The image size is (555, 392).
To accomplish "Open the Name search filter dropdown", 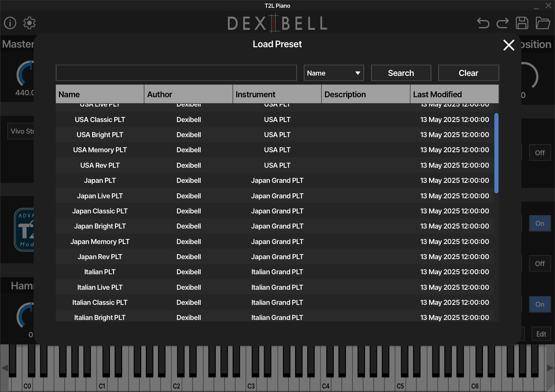I will point(333,73).
